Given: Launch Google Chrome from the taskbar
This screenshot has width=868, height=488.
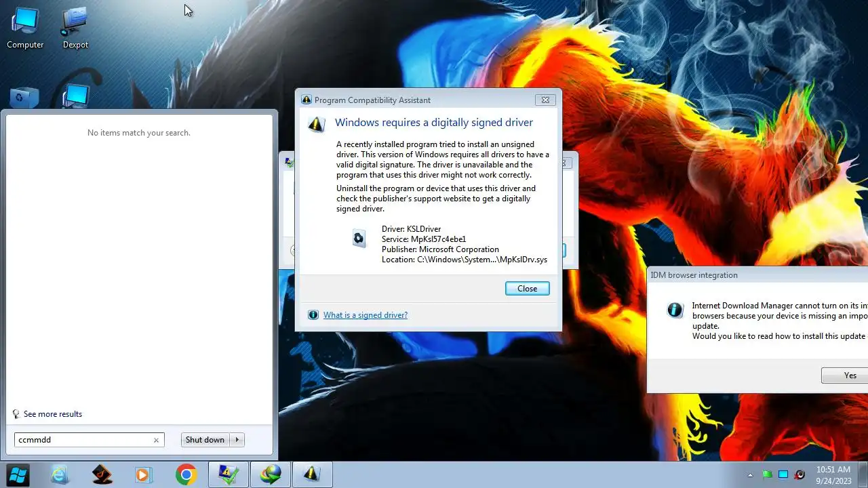Looking at the screenshot, I should [186, 474].
